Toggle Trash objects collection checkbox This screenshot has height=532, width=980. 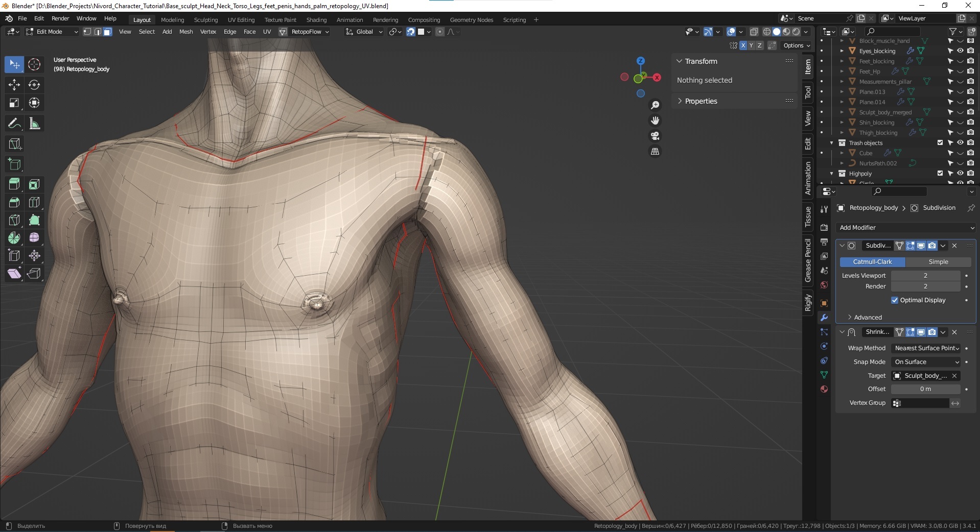coord(940,143)
